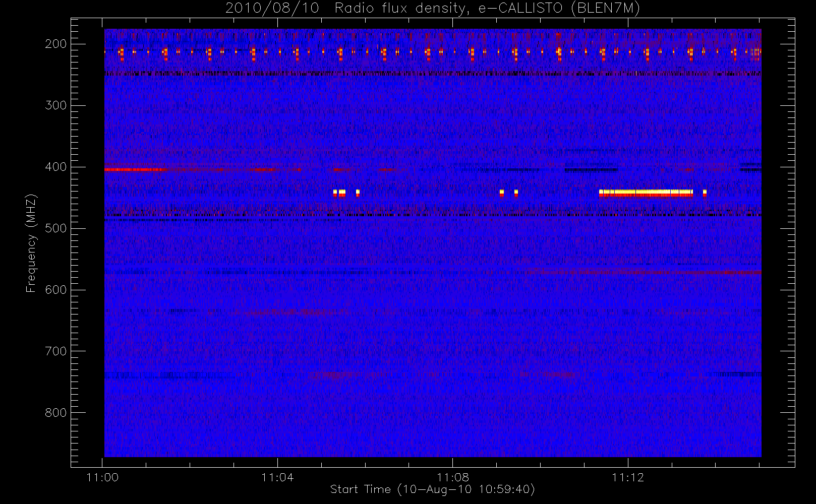Click the 200 frequency tick label
Image resolution: width=816 pixels, height=504 pixels.
56,44
